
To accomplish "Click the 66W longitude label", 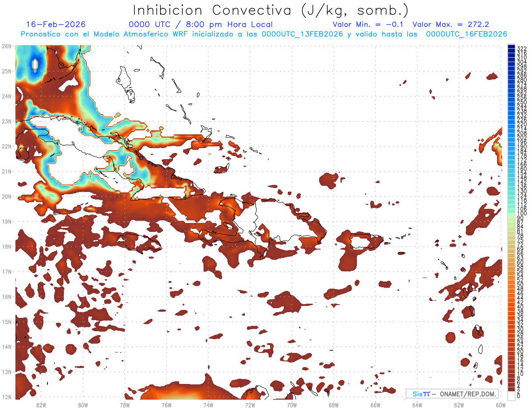I will (376, 405).
